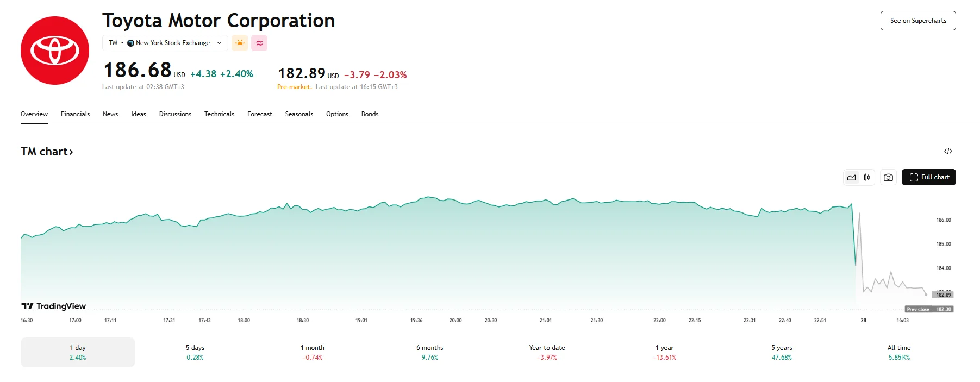Image resolution: width=980 pixels, height=382 pixels.
Task: Toggle the 5 days time range
Action: click(x=195, y=352)
